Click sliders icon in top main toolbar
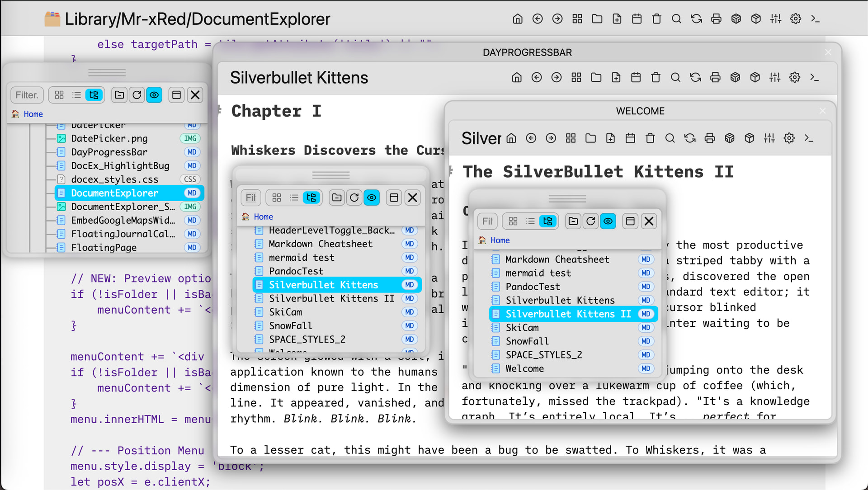This screenshot has width=868, height=490. (x=776, y=19)
